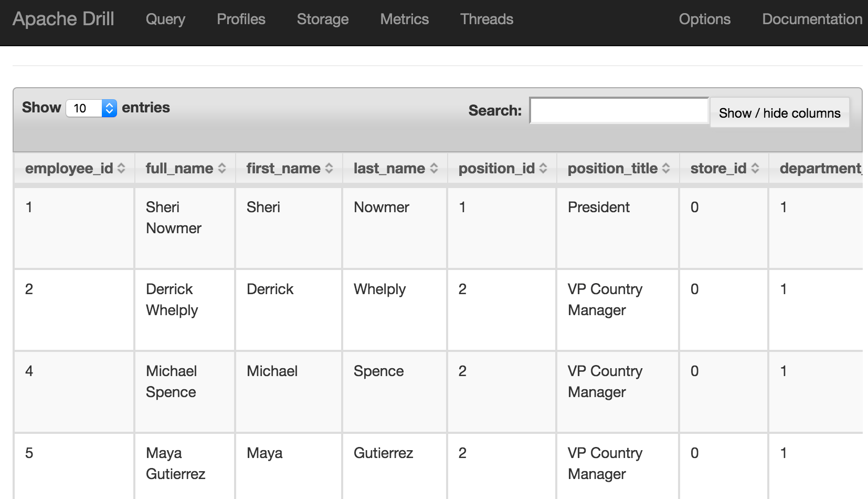Screen dimensions: 868x499
Task: Go to the Profiles page
Action: pos(241,19)
